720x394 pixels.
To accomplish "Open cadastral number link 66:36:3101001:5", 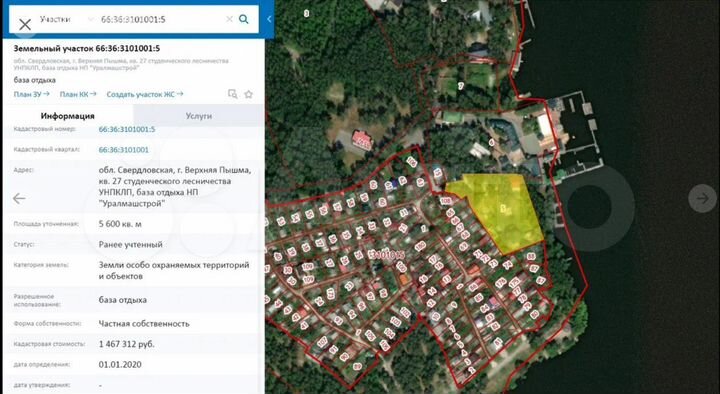I will [127, 129].
